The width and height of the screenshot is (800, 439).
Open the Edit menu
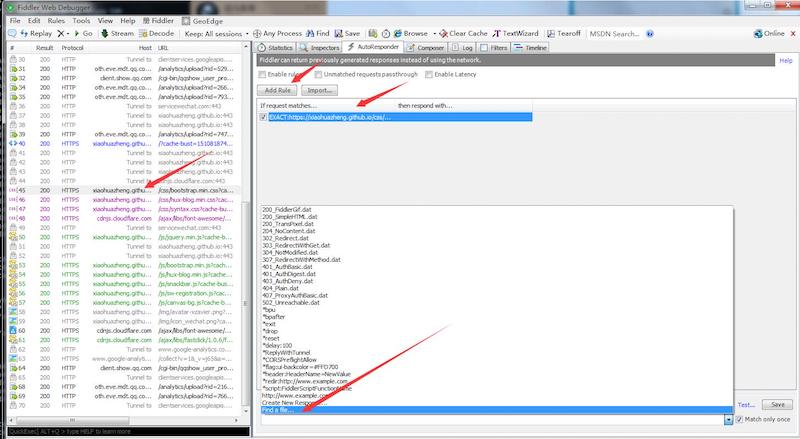pos(34,21)
